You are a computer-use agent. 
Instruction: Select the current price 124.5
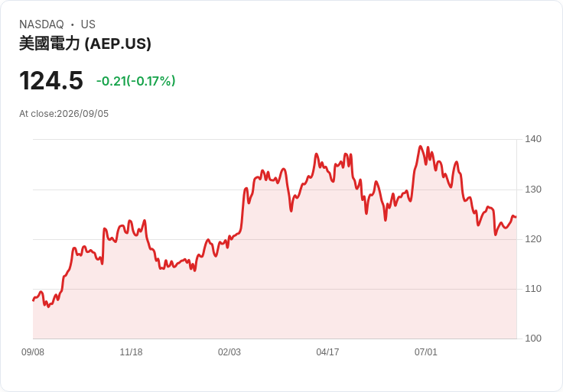pyautogui.click(x=51, y=81)
